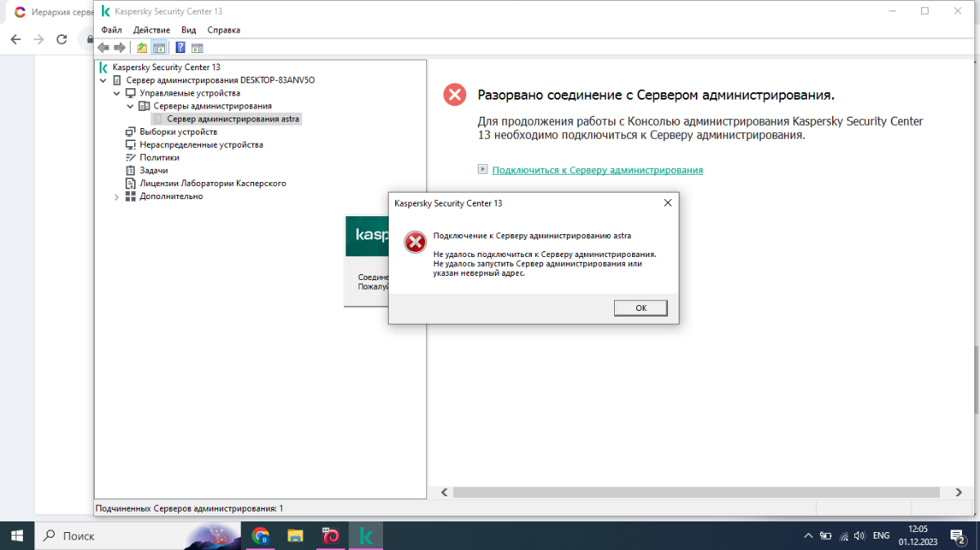Open the Файл menu
The height and width of the screenshot is (550, 980).
[x=111, y=29]
